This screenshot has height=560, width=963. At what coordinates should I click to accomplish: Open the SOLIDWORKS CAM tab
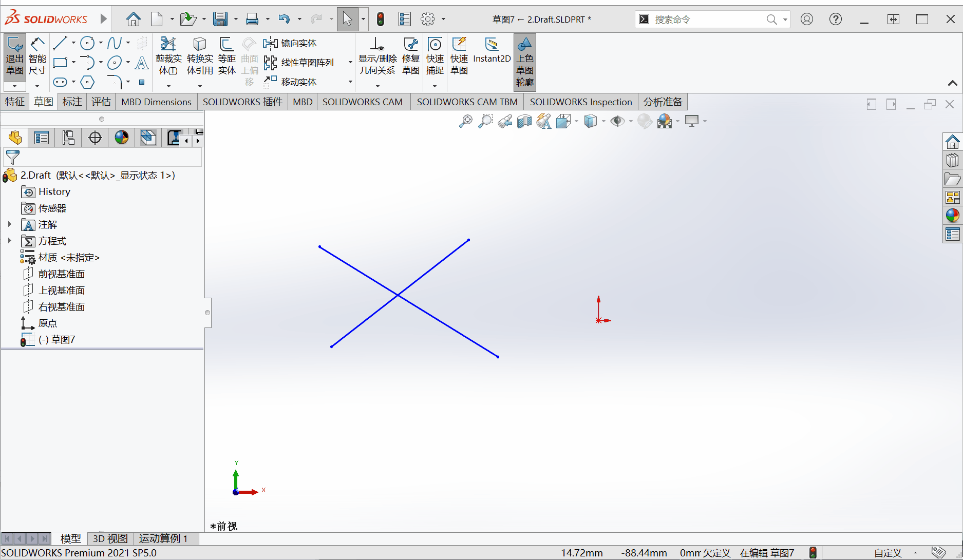362,102
